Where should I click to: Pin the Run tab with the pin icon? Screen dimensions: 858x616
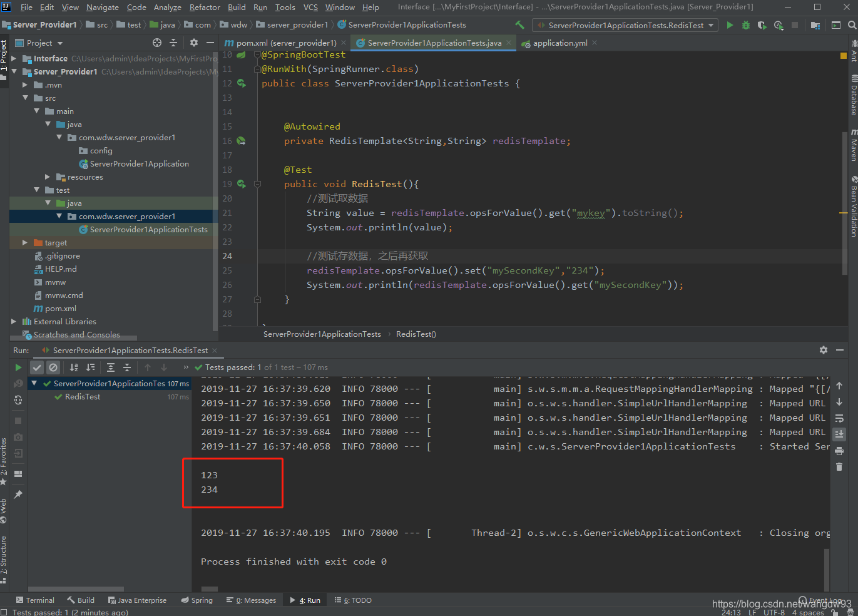18,495
